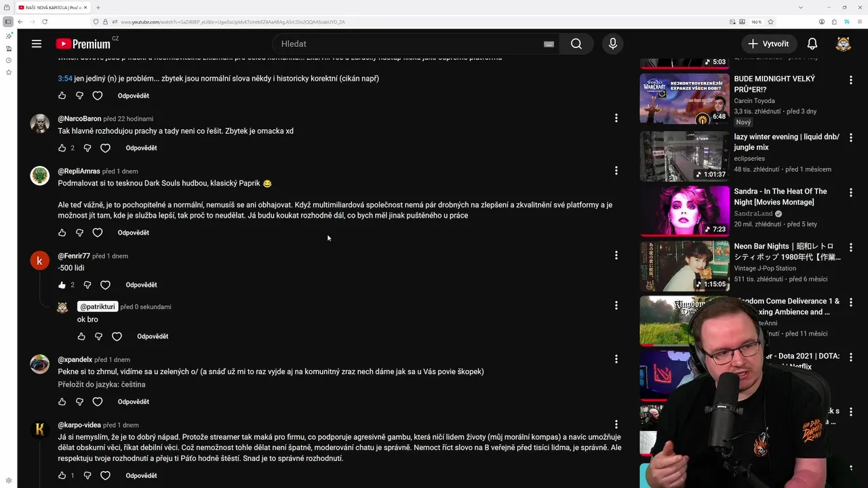
Task: Open options menu for @NarcoBaron comment
Action: pyautogui.click(x=616, y=118)
